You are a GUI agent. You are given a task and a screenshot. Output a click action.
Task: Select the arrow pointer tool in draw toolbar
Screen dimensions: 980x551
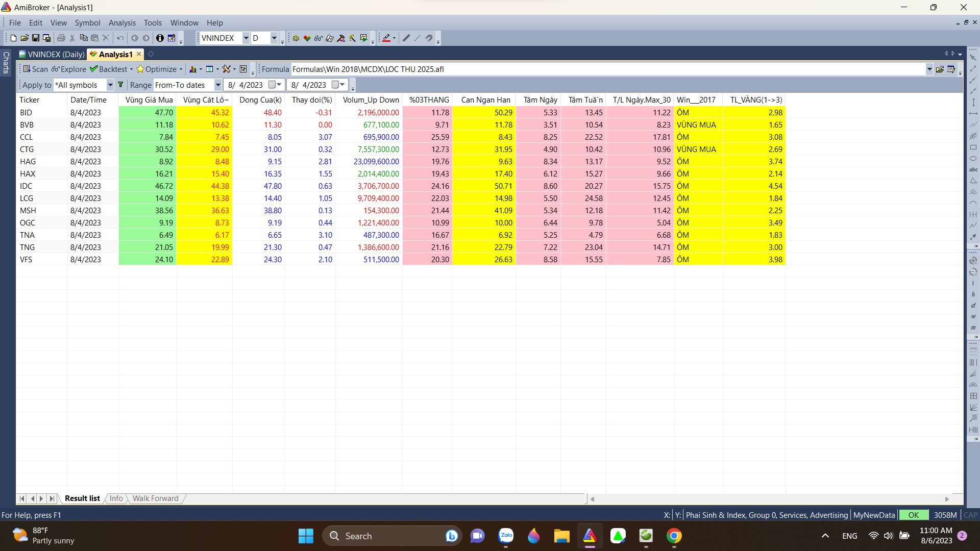click(x=973, y=57)
